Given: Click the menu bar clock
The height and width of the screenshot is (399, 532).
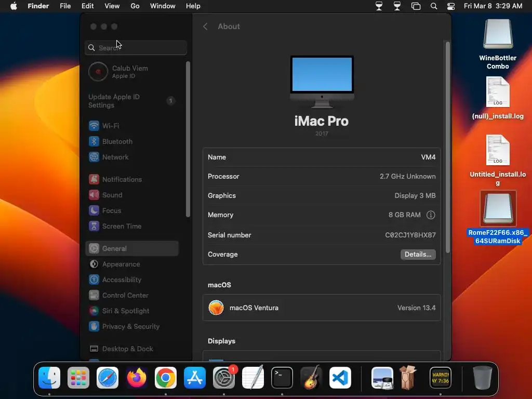Looking at the screenshot, I should tap(493, 6).
